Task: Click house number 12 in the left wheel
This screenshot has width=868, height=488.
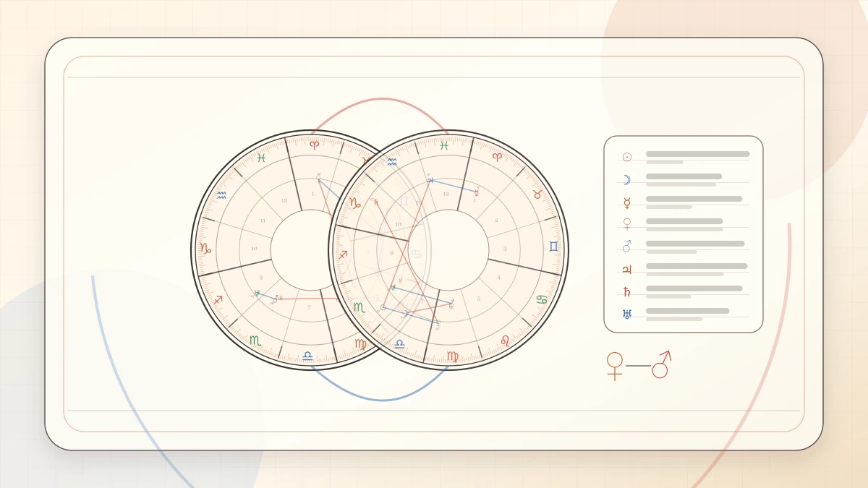Action: (284, 200)
